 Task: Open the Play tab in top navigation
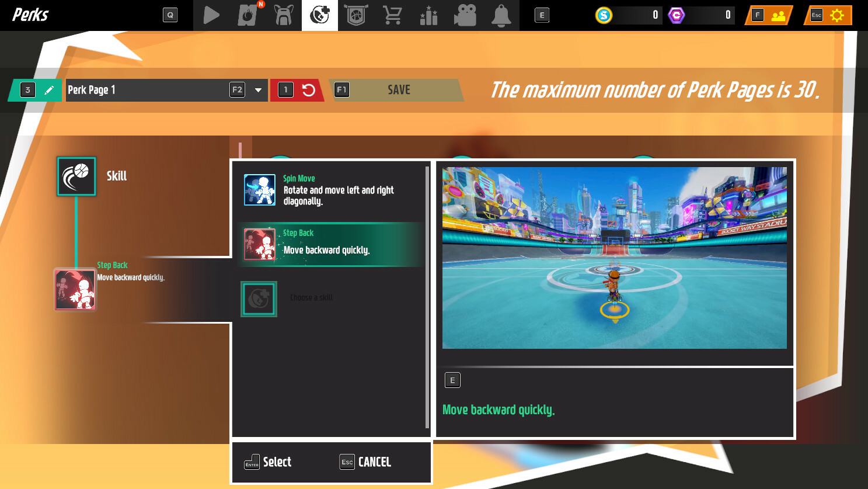tap(211, 15)
